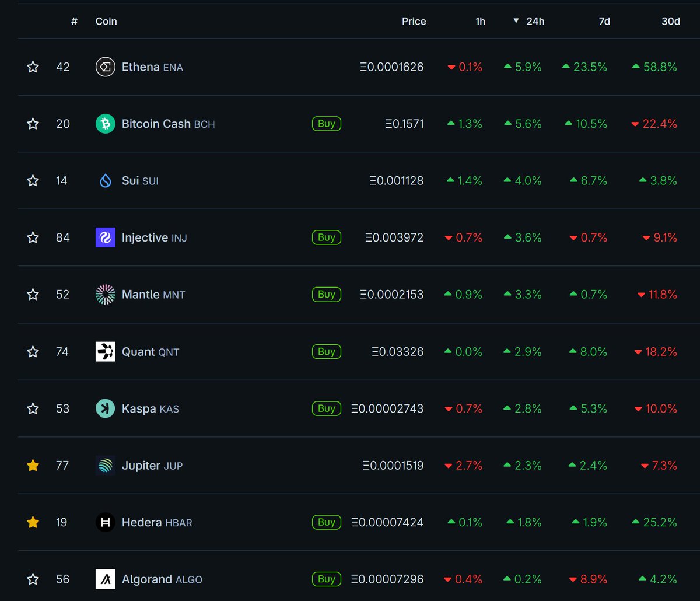The width and height of the screenshot is (700, 601).
Task: Click the Bitcoin Cash coin logo
Action: tap(106, 124)
